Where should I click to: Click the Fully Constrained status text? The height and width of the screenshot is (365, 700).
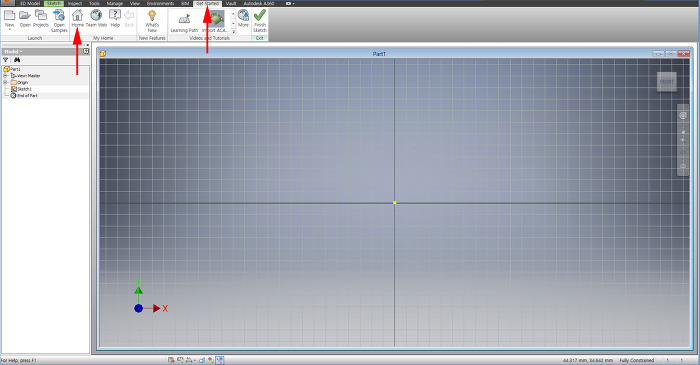pyautogui.click(x=637, y=360)
